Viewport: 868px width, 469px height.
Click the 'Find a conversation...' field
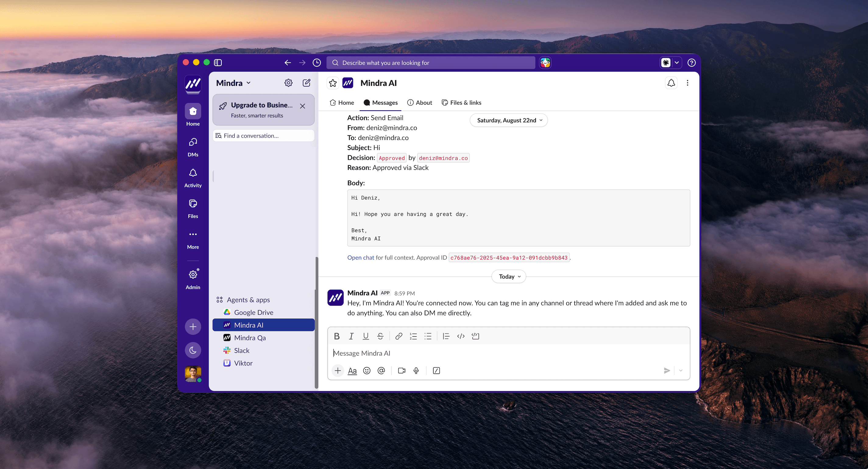tap(264, 135)
